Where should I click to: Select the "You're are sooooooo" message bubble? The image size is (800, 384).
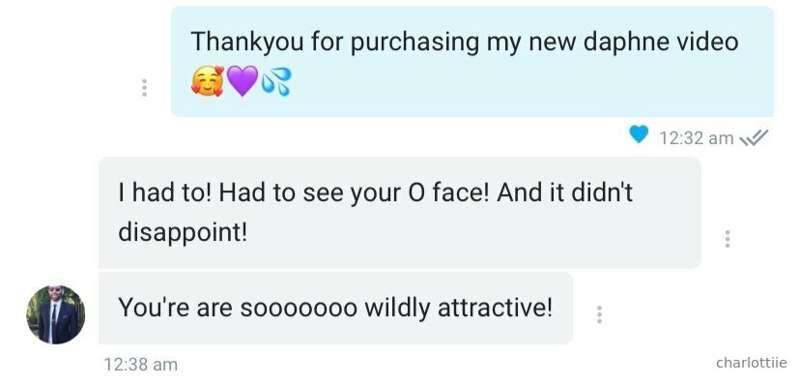pyautogui.click(x=336, y=308)
